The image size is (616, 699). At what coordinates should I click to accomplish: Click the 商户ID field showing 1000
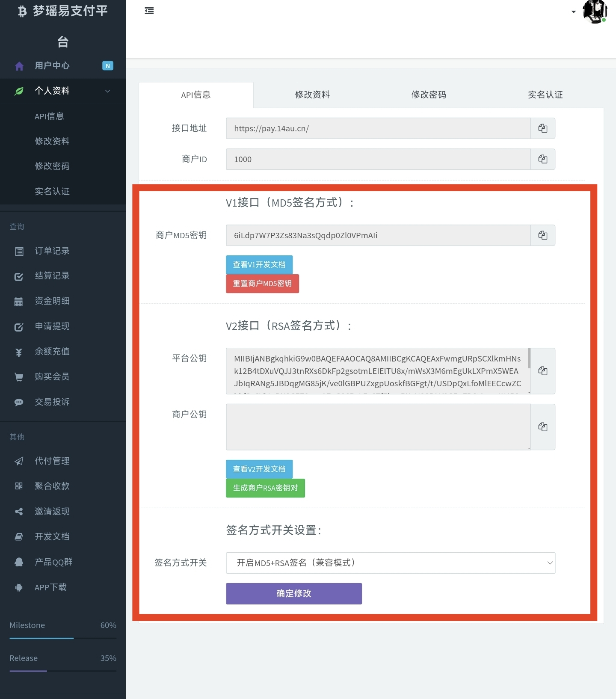pyautogui.click(x=378, y=159)
